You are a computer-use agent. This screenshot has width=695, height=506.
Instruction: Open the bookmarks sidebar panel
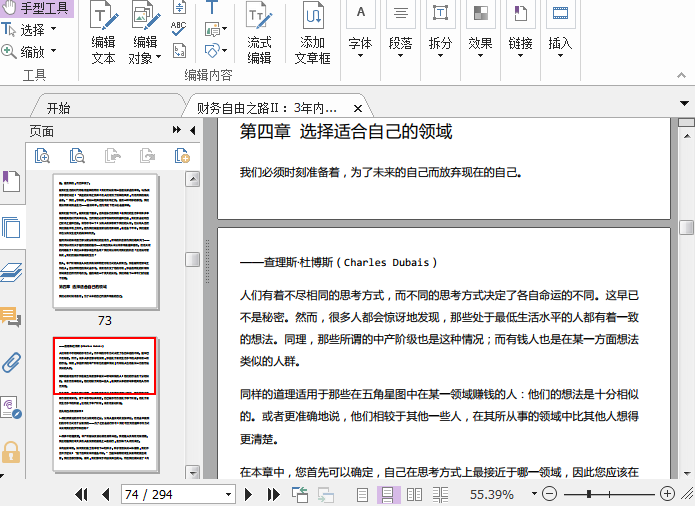point(11,181)
